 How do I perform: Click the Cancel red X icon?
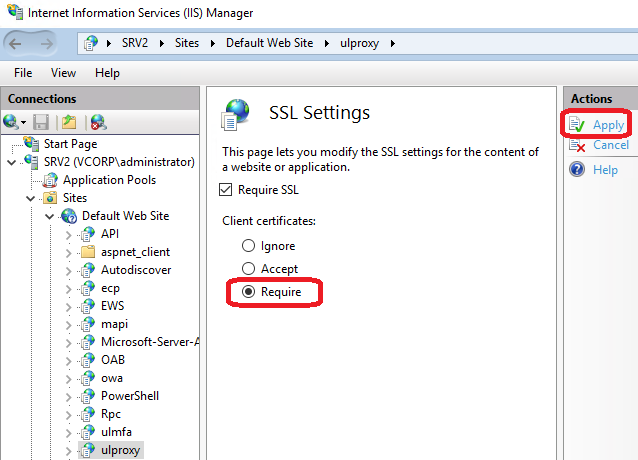coord(577,146)
